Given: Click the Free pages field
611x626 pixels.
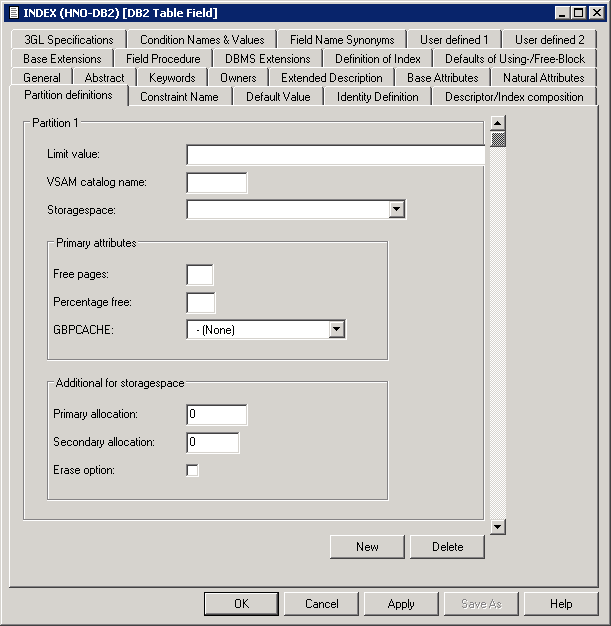Looking at the screenshot, I should [x=200, y=275].
